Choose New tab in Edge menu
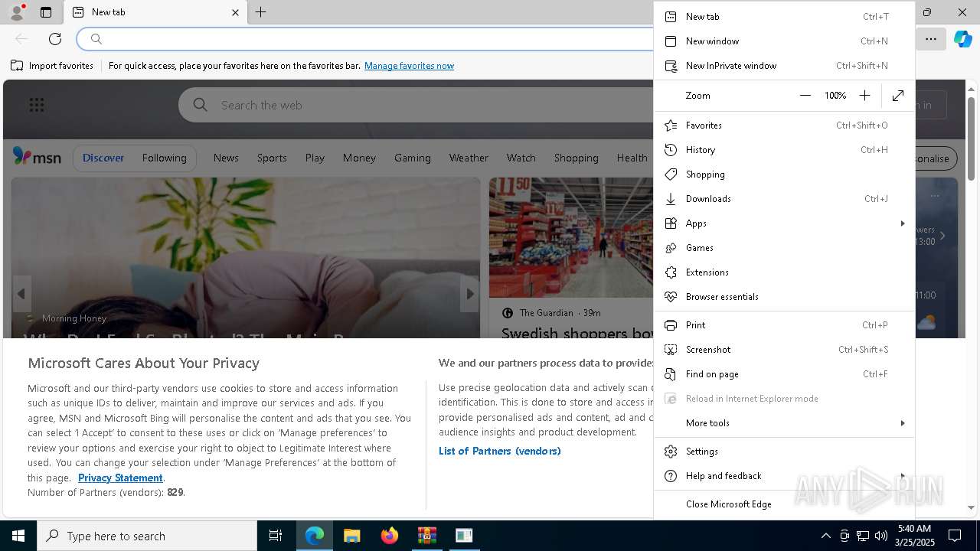 point(784,17)
